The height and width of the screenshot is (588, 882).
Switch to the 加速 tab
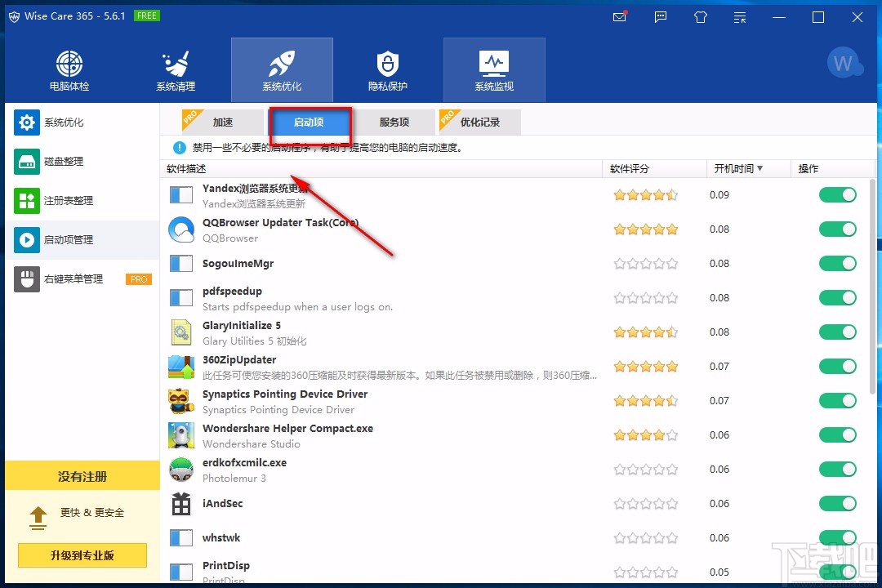click(x=223, y=122)
